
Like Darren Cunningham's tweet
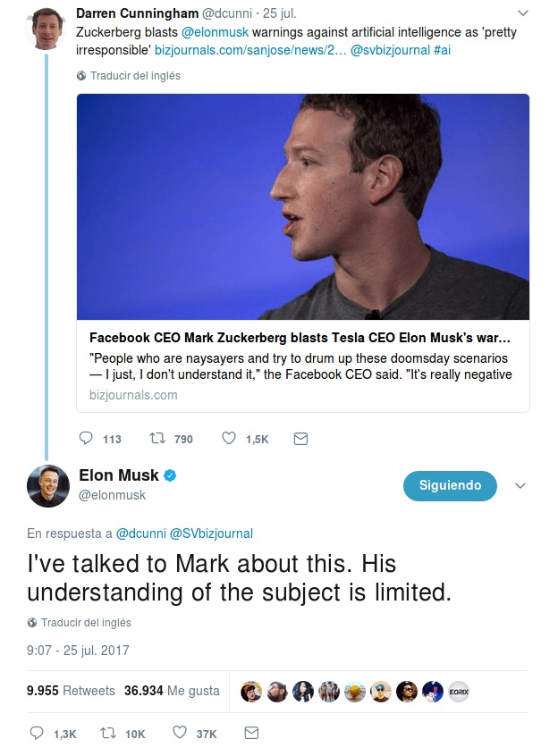click(x=229, y=439)
